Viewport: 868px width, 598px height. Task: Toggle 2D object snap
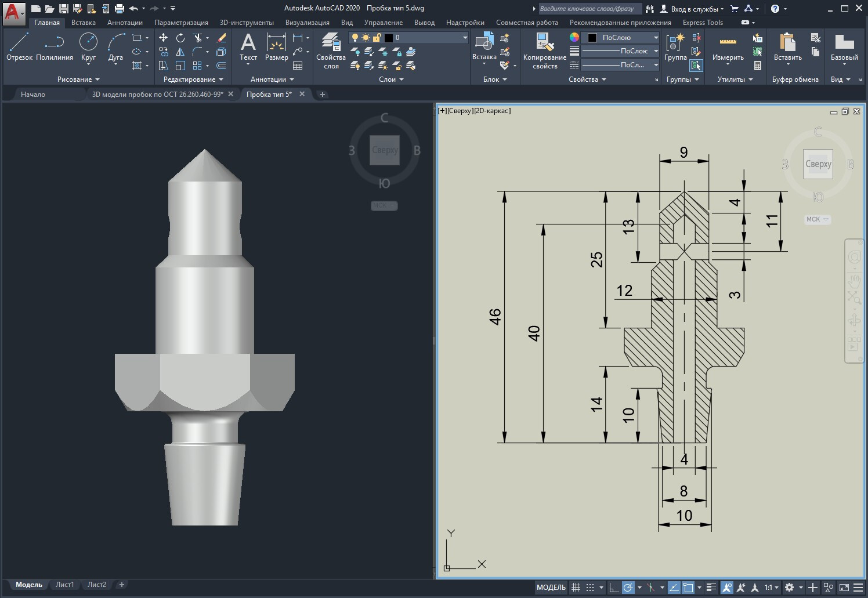click(688, 588)
